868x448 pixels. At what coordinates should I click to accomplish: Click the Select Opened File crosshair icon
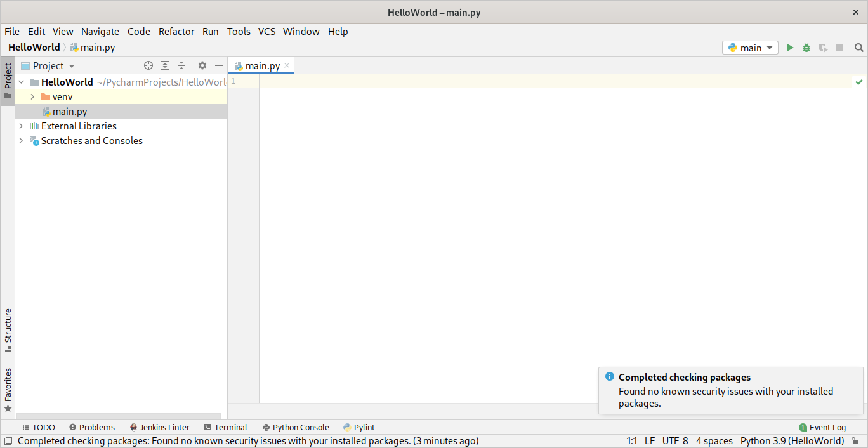[148, 65]
